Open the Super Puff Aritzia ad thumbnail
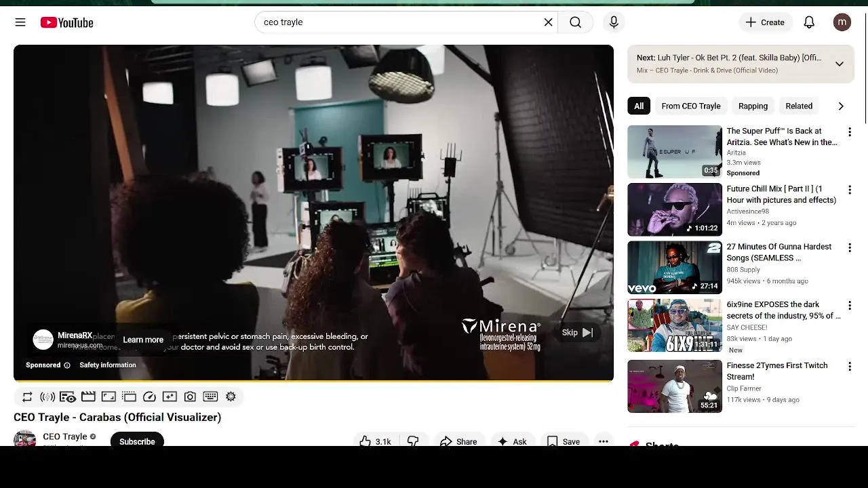Viewport: 868px width, 488px height. pyautogui.click(x=675, y=152)
